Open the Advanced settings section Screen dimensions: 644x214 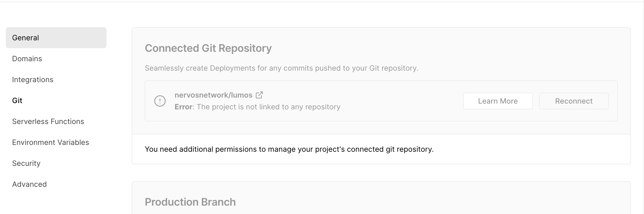29,184
